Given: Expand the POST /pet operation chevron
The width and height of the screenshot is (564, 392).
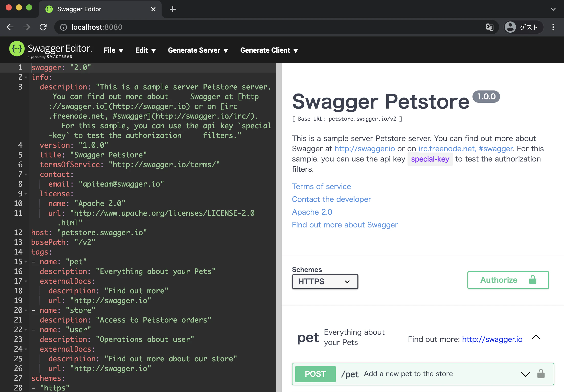Looking at the screenshot, I should tap(526, 374).
